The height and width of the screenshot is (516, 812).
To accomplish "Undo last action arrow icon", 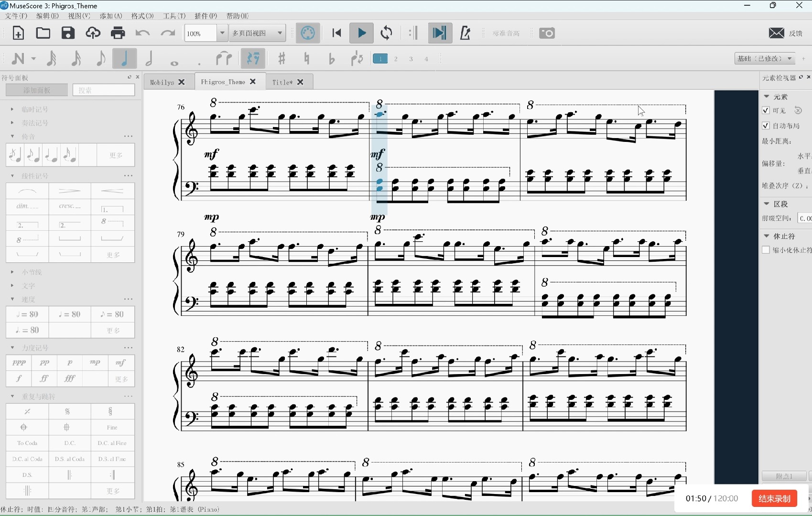I will click(x=142, y=33).
